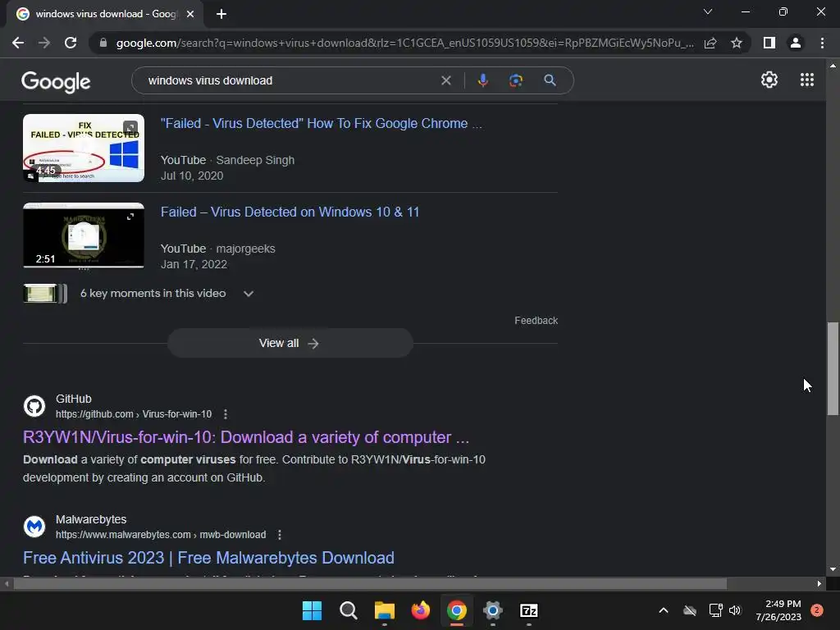Viewport: 840px width, 630px height.
Task: Open taskbar Search
Action: (348, 610)
